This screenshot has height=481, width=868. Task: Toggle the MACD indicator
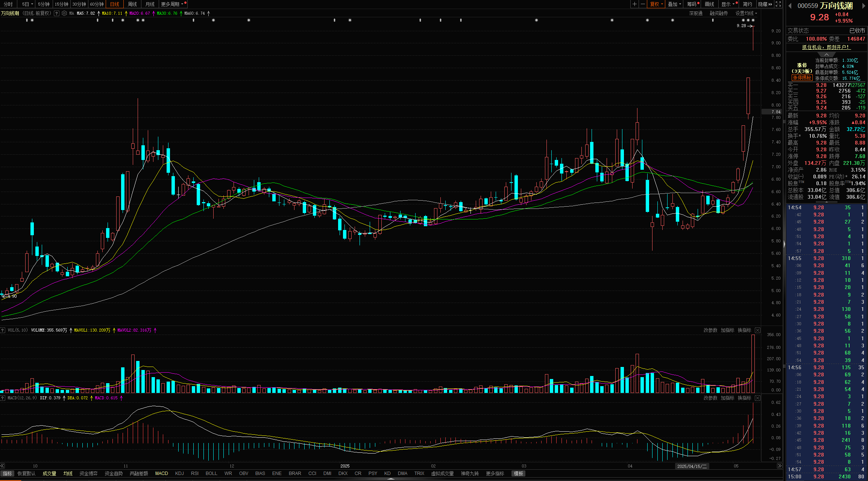tap(162, 473)
